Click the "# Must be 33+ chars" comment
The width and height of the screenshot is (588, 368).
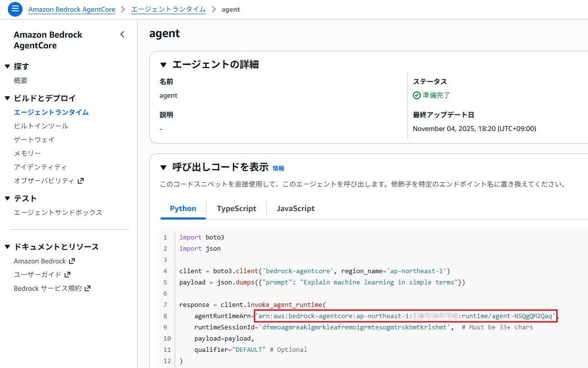point(497,327)
